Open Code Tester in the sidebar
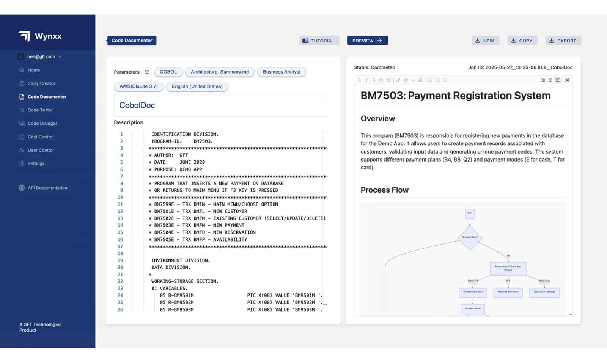This screenshot has height=364, width=607. [40, 110]
